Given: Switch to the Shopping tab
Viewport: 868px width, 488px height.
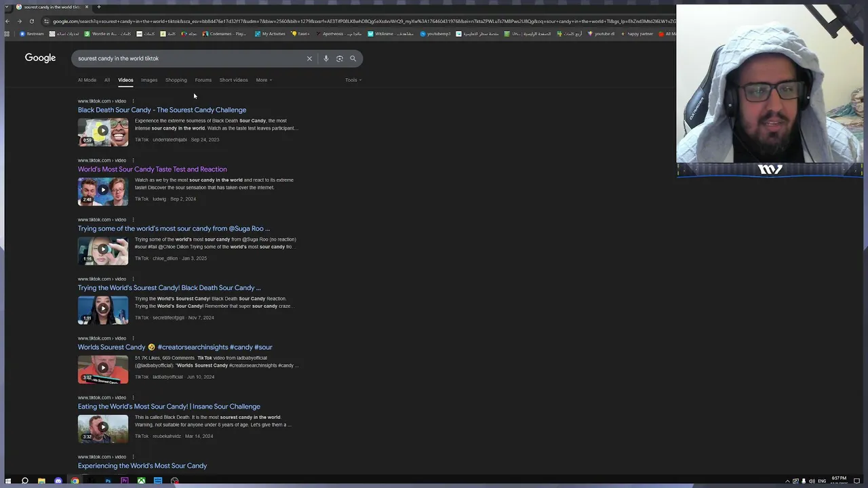Looking at the screenshot, I should 176,80.
